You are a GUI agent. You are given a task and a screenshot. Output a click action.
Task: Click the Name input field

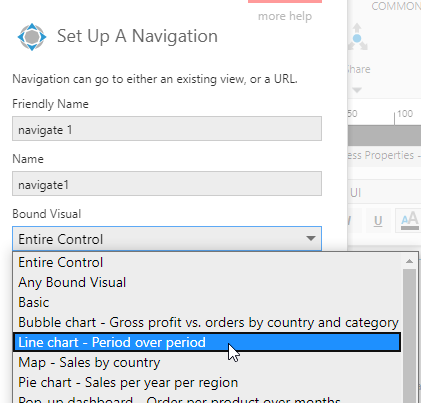click(x=167, y=184)
